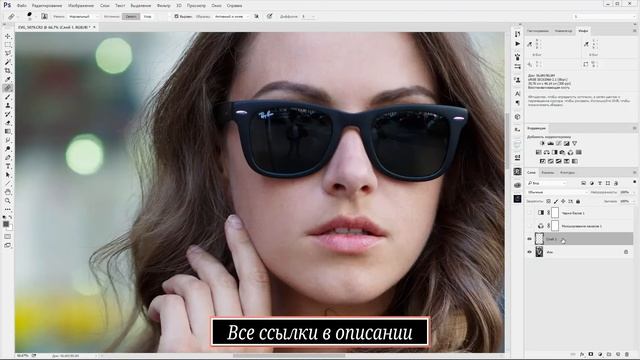Select the History Brush tool
The width and height of the screenshot is (640, 360).
tap(8, 114)
